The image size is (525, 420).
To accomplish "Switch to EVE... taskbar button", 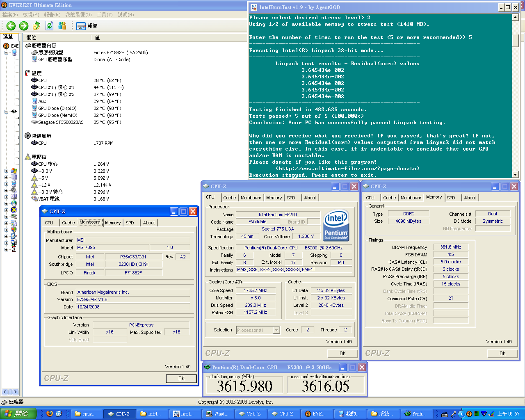I will 316,414.
